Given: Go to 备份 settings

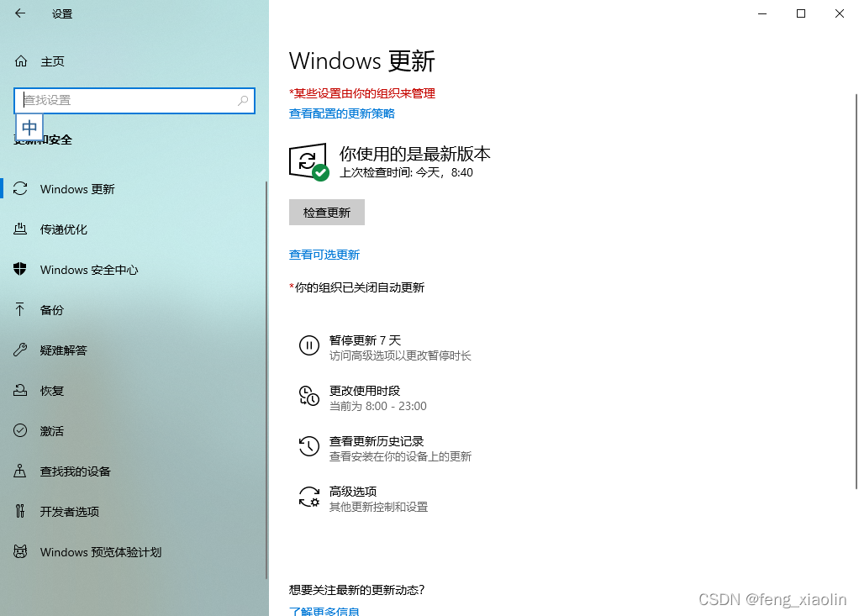Looking at the screenshot, I should pos(52,310).
